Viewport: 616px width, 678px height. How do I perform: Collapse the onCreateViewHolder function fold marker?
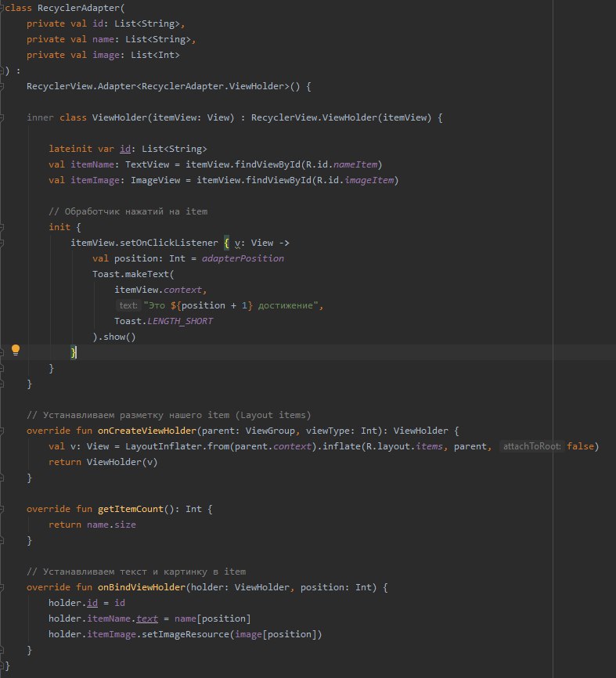point(2,431)
